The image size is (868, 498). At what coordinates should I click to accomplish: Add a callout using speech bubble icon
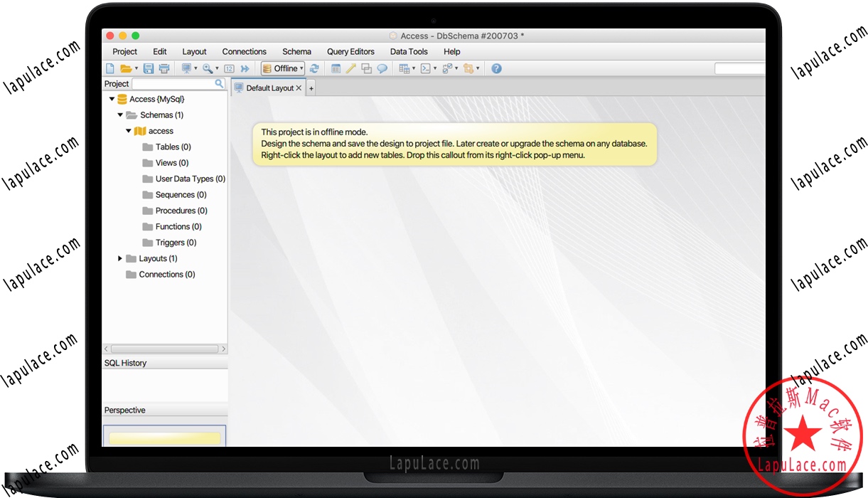tap(382, 69)
